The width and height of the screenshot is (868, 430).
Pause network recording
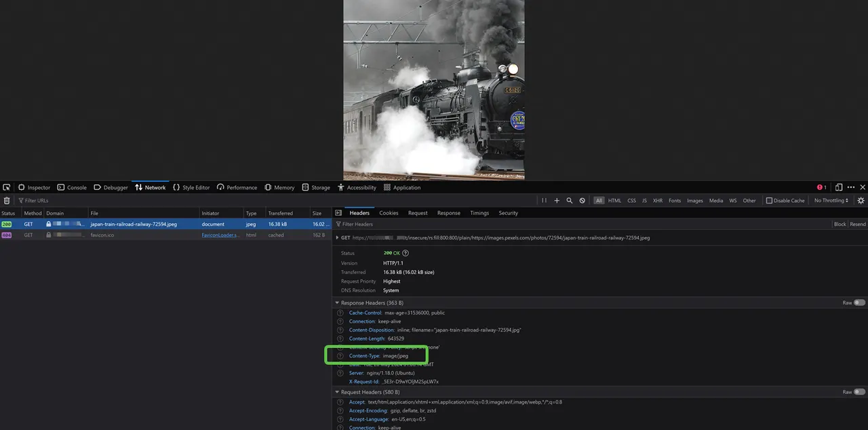[544, 201]
